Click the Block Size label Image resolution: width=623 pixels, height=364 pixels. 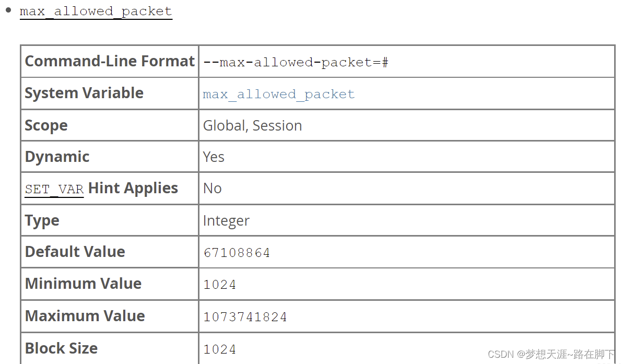[61, 348]
